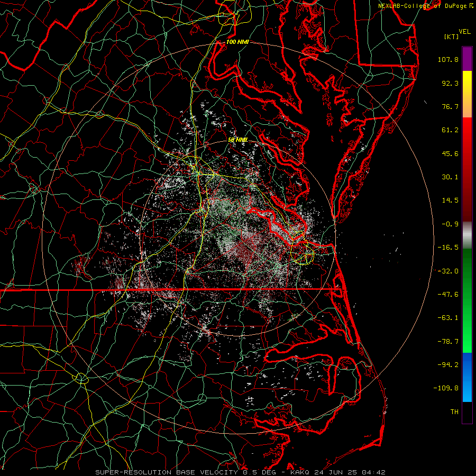Click the 50 NMI range ring label
The height and width of the screenshot is (476, 476).
click(237, 140)
